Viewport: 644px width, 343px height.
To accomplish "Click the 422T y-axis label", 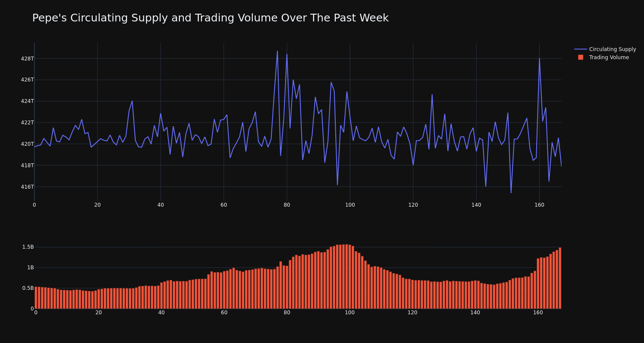I will point(27,123).
